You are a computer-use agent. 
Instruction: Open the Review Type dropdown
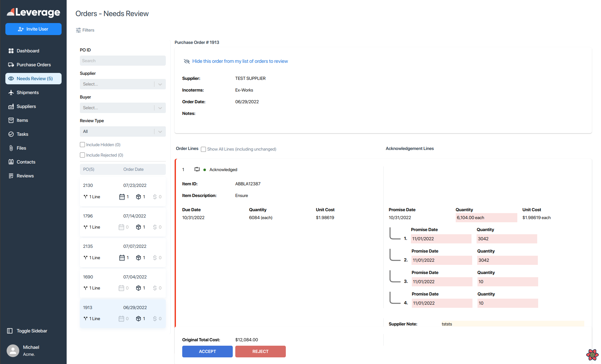point(123,132)
